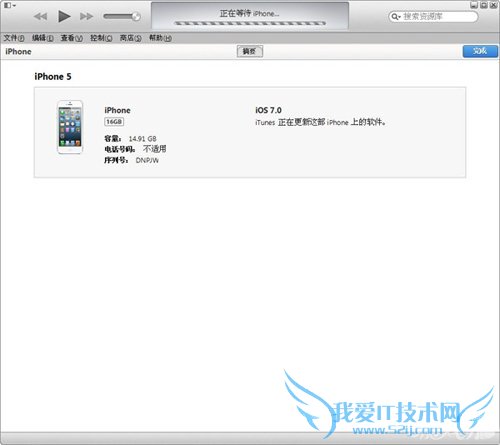Click the blue 完成 done button
Viewport: 500px width, 445px height.
[x=480, y=51]
